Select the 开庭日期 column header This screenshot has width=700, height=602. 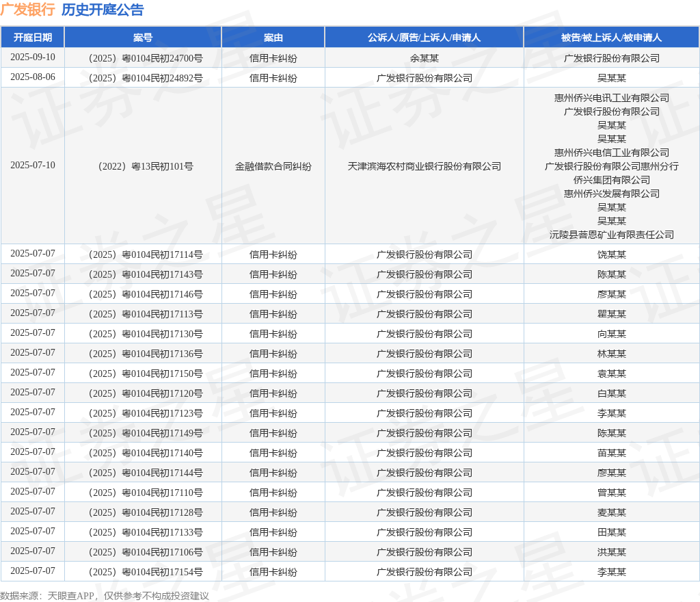[x=33, y=38]
